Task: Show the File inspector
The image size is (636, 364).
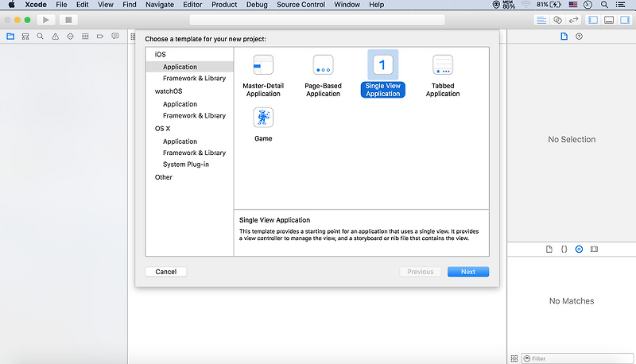Action: click(x=564, y=37)
